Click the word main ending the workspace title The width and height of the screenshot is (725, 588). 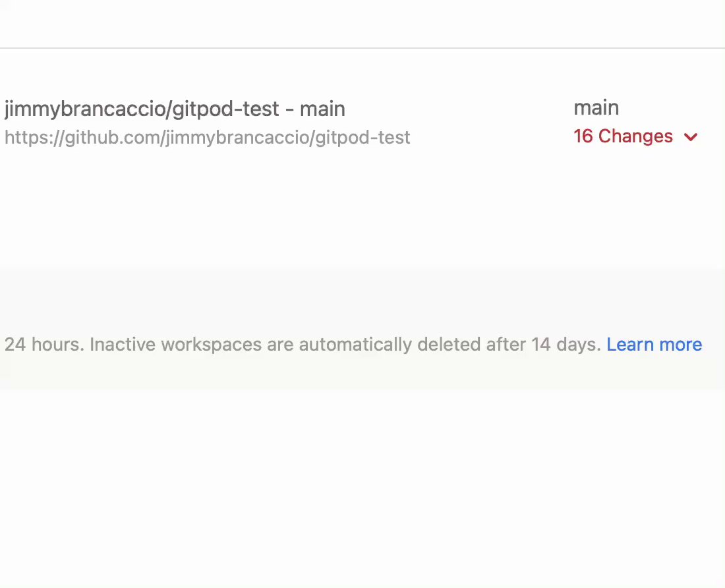[322, 109]
